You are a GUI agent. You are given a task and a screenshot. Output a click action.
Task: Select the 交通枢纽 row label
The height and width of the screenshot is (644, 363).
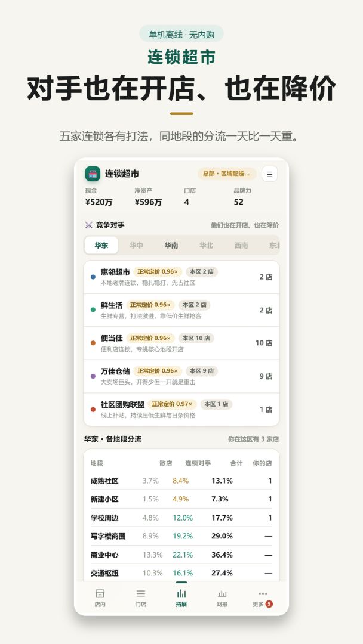pyautogui.click(x=104, y=573)
